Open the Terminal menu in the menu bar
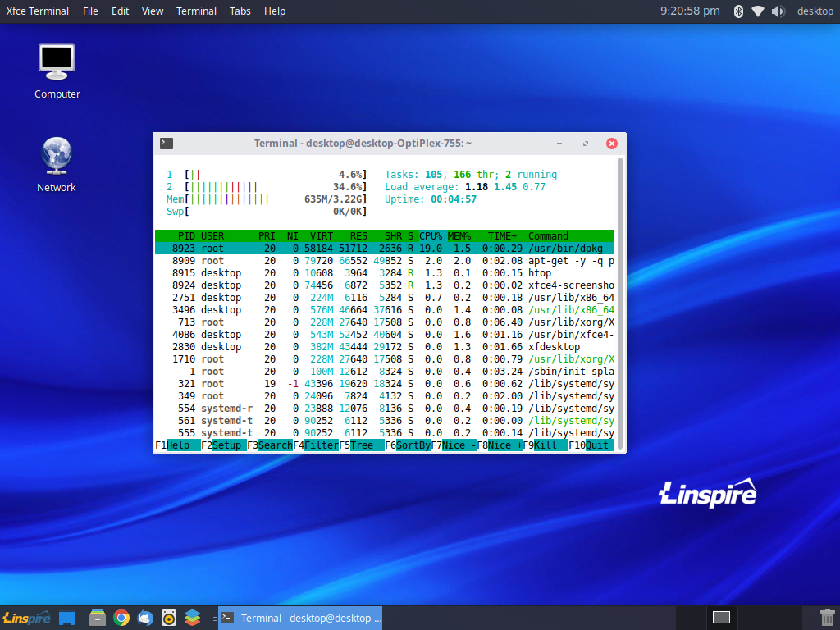Image resolution: width=840 pixels, height=630 pixels. click(196, 11)
